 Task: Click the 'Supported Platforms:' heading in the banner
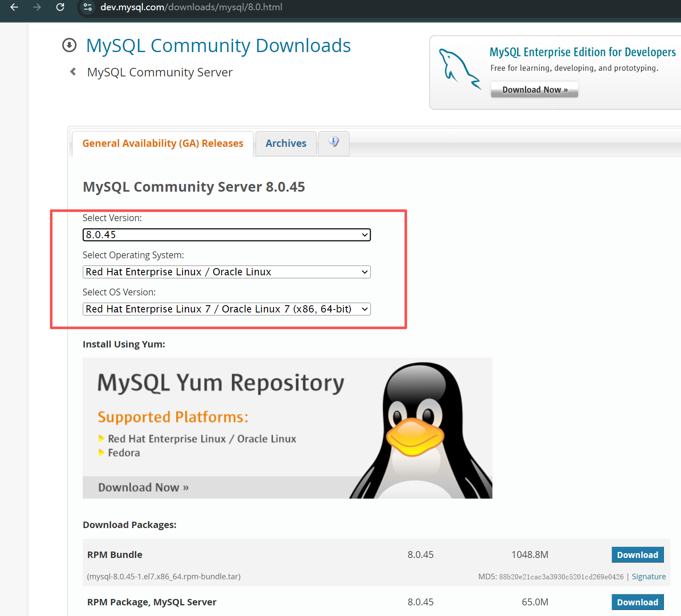[x=173, y=417]
